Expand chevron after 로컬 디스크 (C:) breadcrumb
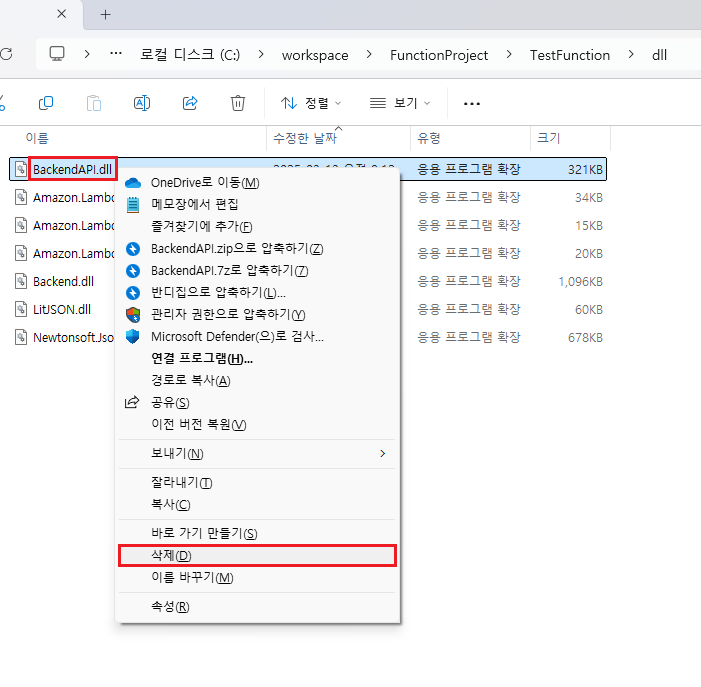The height and width of the screenshot is (687, 701). (261, 55)
